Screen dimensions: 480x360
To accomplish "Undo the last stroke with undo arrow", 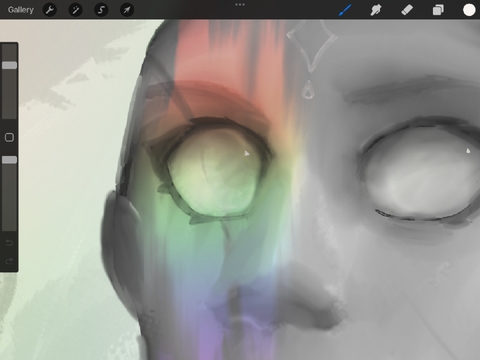I will 9,243.
